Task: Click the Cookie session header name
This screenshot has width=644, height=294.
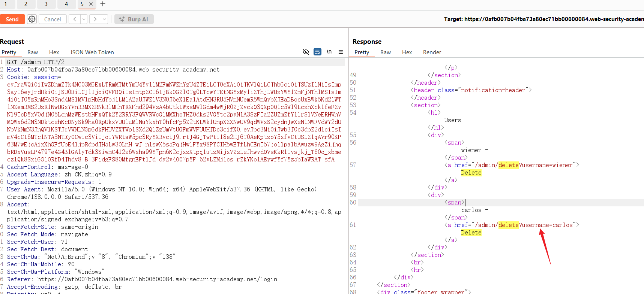Action: coord(34,77)
